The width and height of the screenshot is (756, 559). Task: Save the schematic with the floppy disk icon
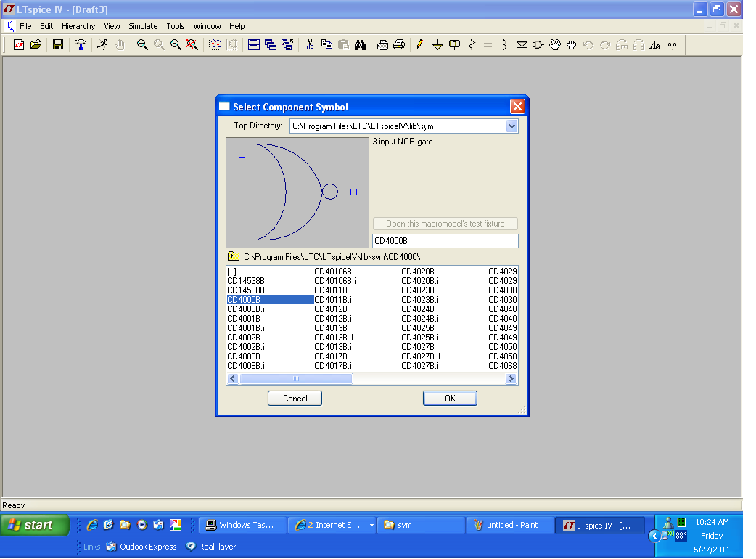(58, 45)
